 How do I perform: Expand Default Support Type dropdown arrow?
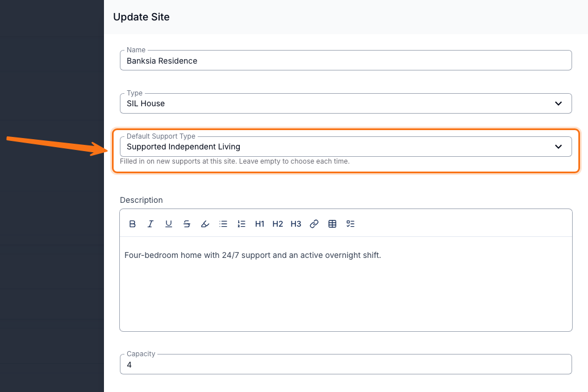(558, 147)
